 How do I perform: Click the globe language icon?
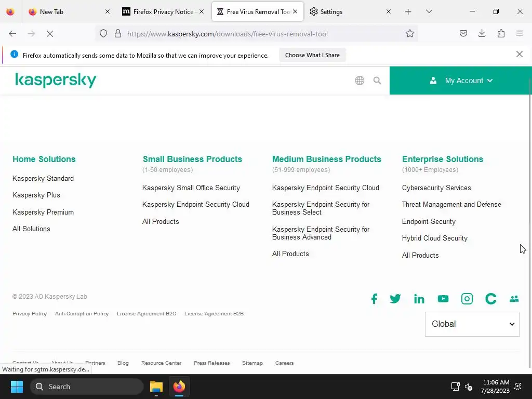pyautogui.click(x=360, y=81)
